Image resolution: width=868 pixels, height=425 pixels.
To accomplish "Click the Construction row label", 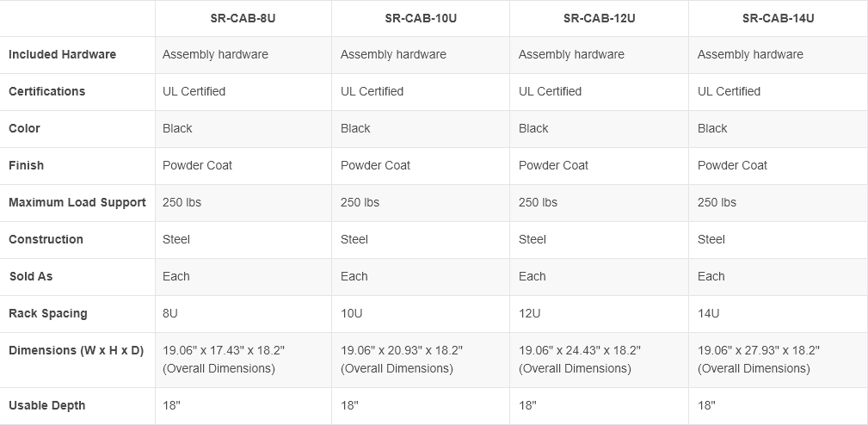I will pos(46,239).
